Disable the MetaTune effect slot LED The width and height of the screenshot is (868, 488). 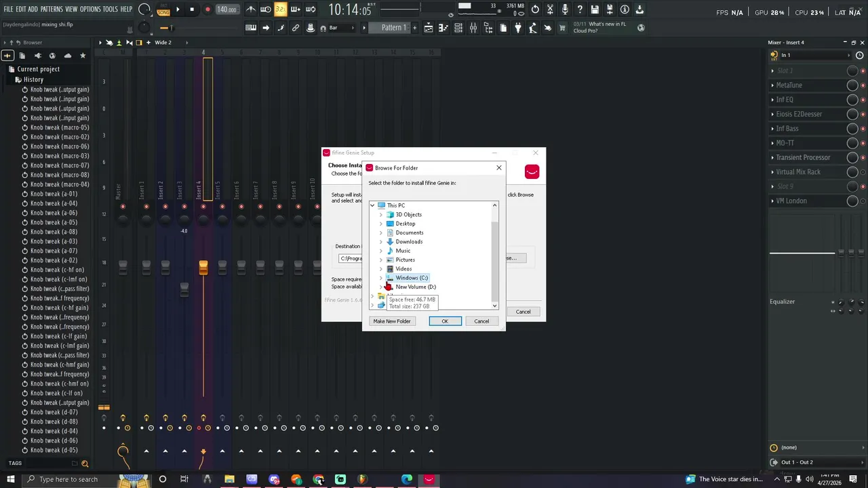click(863, 85)
